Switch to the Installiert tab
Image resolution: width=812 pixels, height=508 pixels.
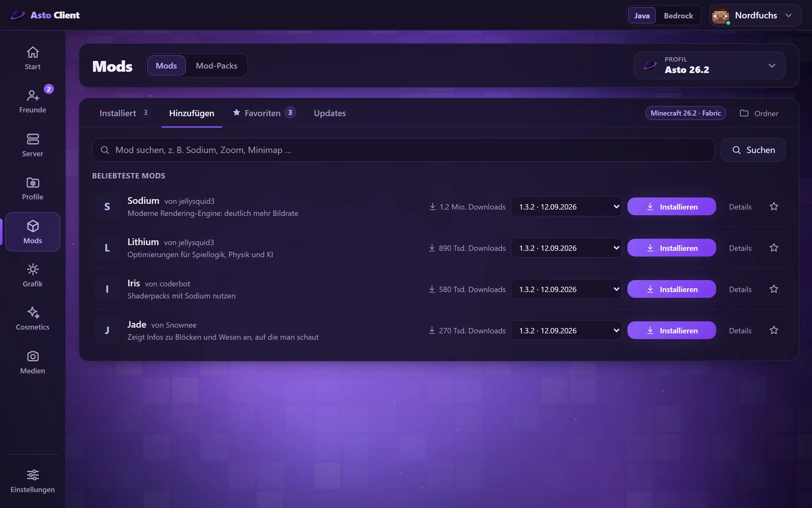pyautogui.click(x=123, y=113)
